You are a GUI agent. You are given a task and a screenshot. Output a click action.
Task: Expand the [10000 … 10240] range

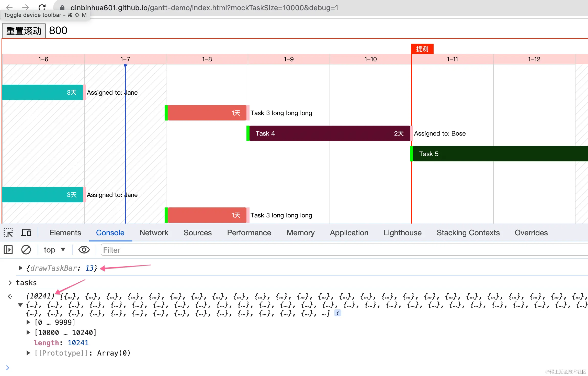click(28, 333)
